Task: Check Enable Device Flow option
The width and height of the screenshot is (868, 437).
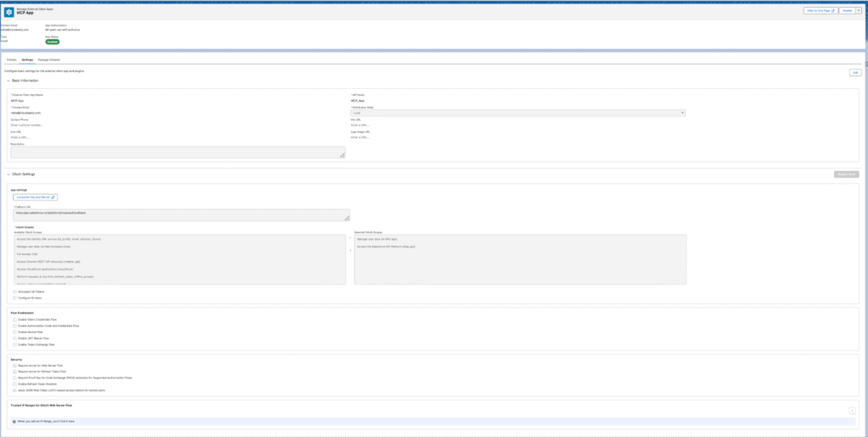Action: [14, 332]
